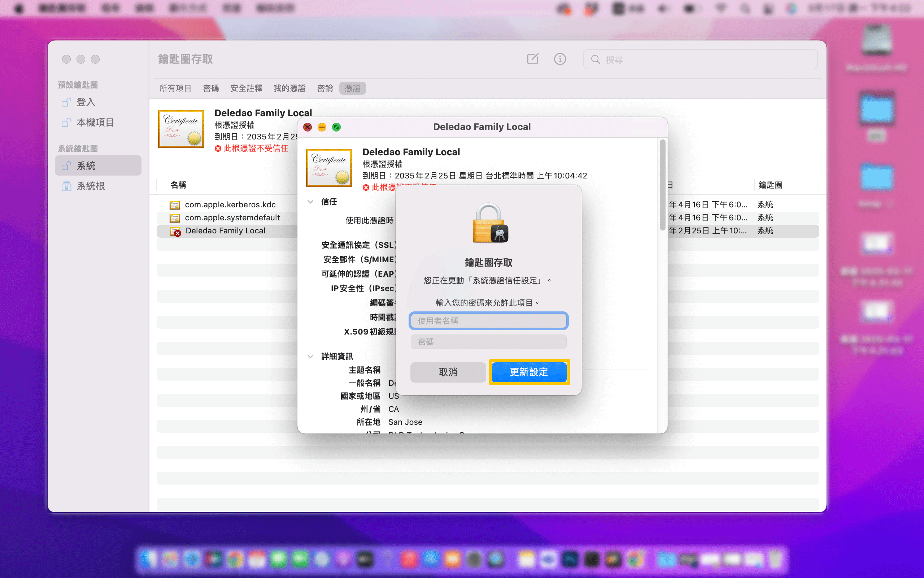
Task: Click the 更新設定 button
Action: click(529, 372)
